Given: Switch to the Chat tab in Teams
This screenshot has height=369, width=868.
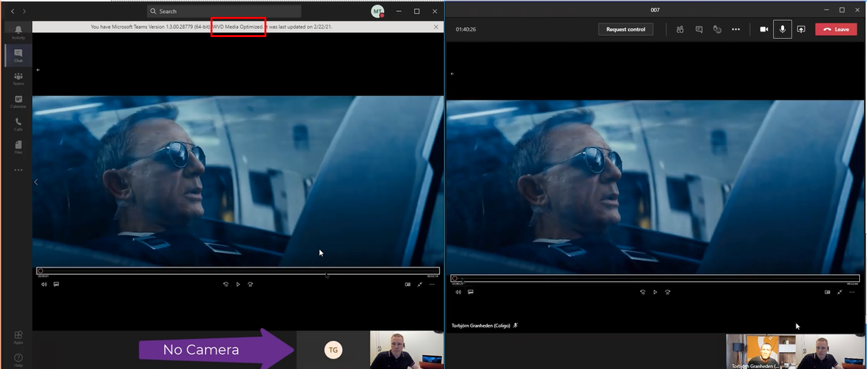Looking at the screenshot, I should coord(18,55).
